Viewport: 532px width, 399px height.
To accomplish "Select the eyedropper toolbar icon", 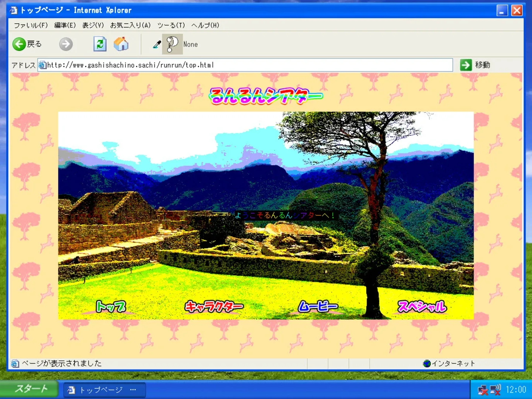I will coord(156,44).
